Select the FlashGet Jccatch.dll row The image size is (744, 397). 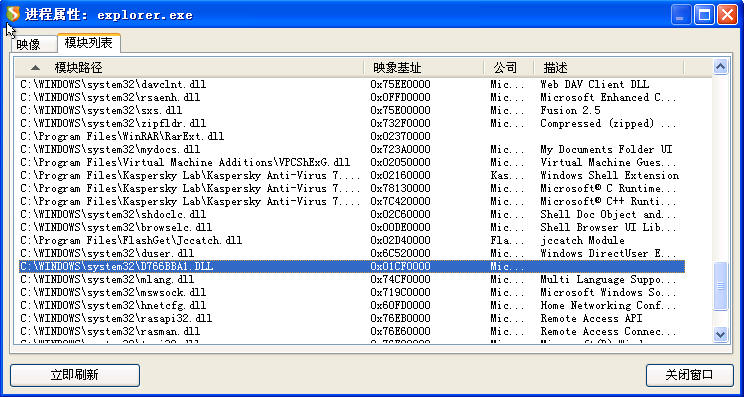(352, 240)
